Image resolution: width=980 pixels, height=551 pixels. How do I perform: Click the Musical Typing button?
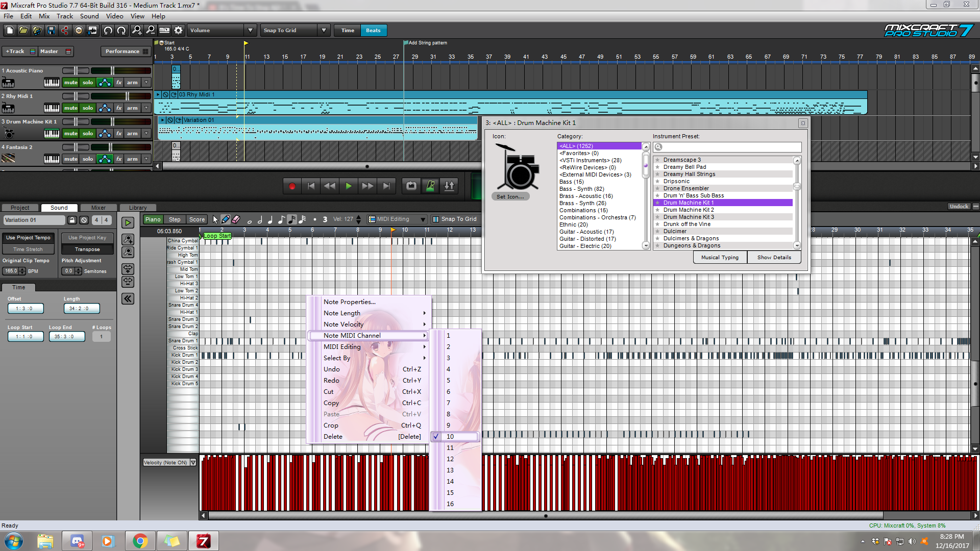[x=720, y=257]
